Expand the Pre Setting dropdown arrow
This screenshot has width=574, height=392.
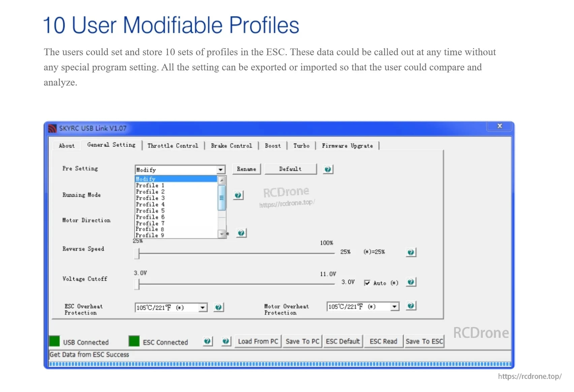[x=221, y=170]
